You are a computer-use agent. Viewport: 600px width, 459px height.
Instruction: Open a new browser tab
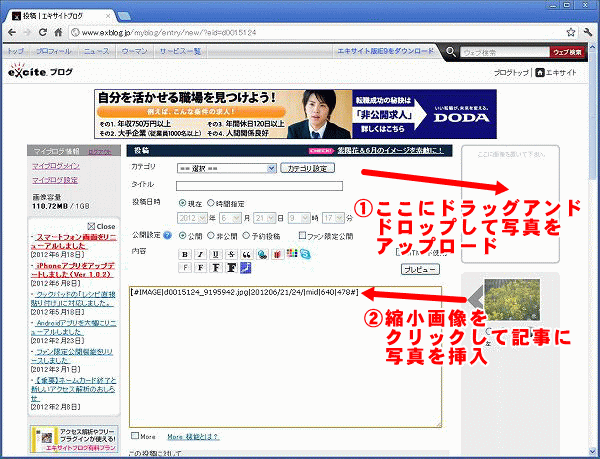coord(124,16)
